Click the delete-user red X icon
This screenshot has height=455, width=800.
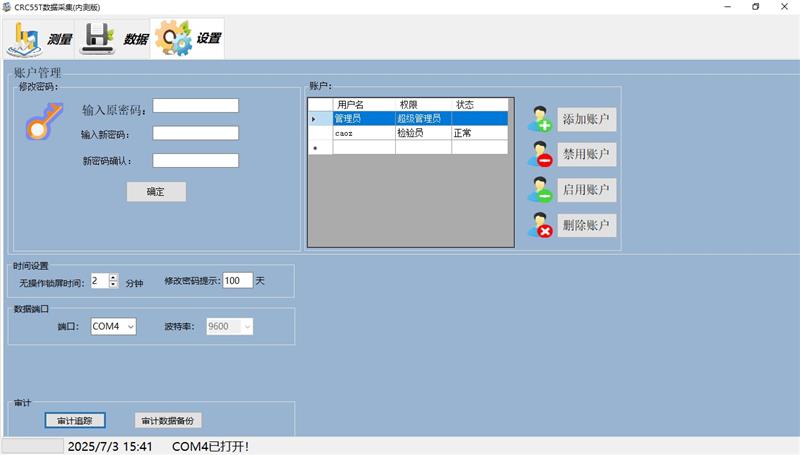[x=540, y=225]
